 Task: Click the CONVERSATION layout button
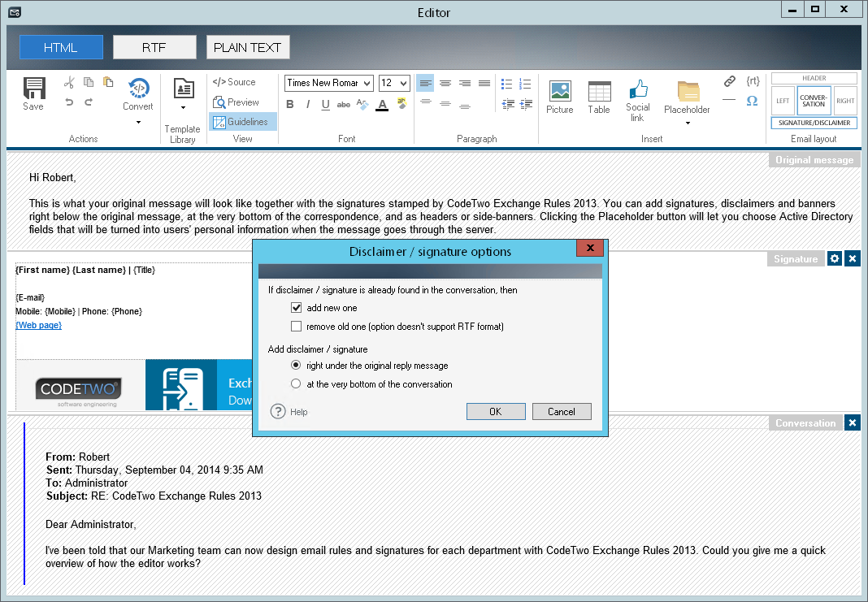click(814, 101)
